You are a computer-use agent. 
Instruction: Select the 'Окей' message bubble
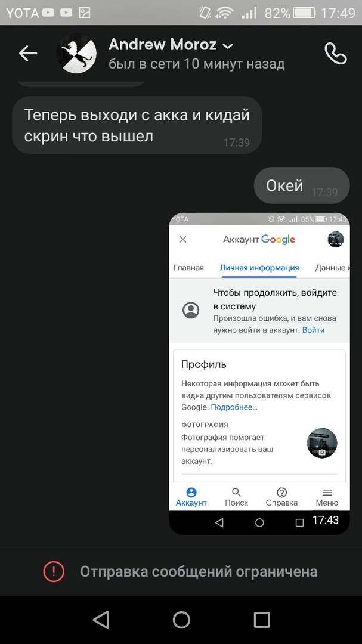(302, 185)
